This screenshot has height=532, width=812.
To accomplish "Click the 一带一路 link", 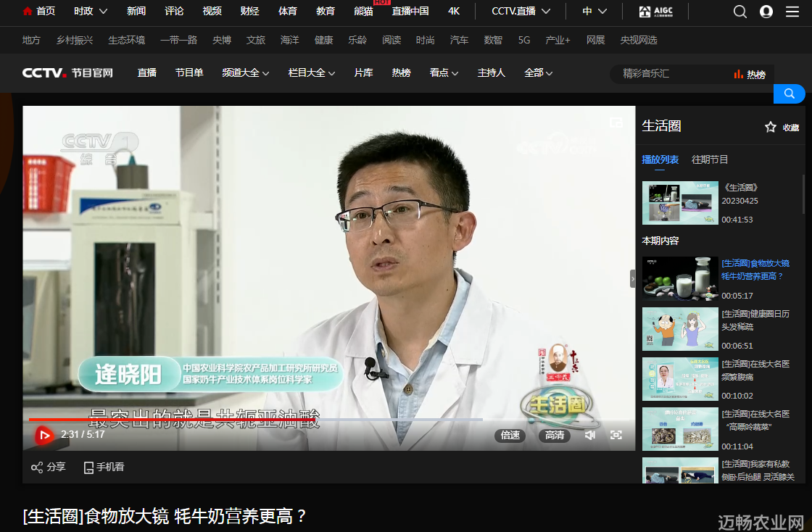I will [178, 41].
